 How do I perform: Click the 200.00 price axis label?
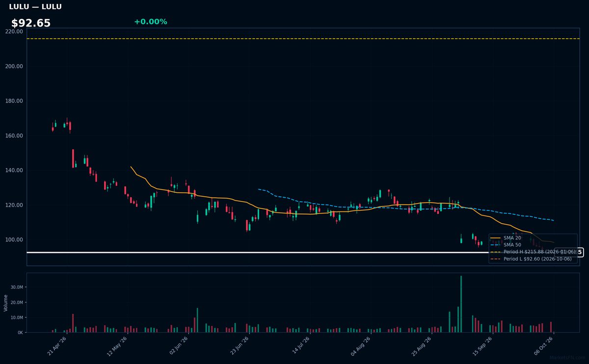(x=14, y=66)
